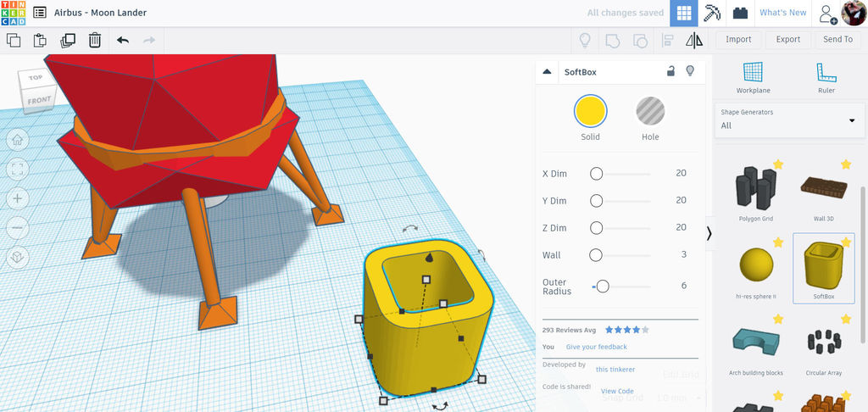Zoom in on the workplane

click(x=17, y=198)
